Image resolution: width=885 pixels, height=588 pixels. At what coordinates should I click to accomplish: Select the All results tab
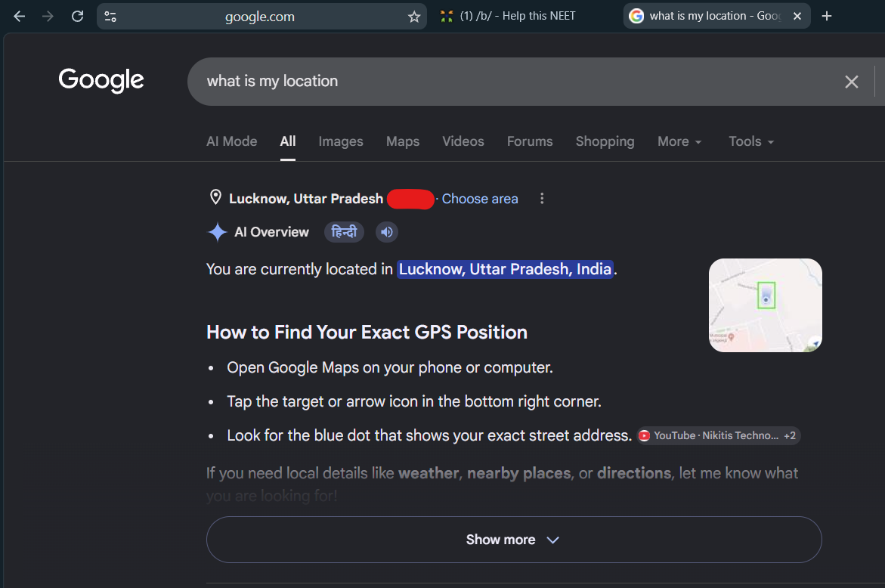pyautogui.click(x=288, y=141)
